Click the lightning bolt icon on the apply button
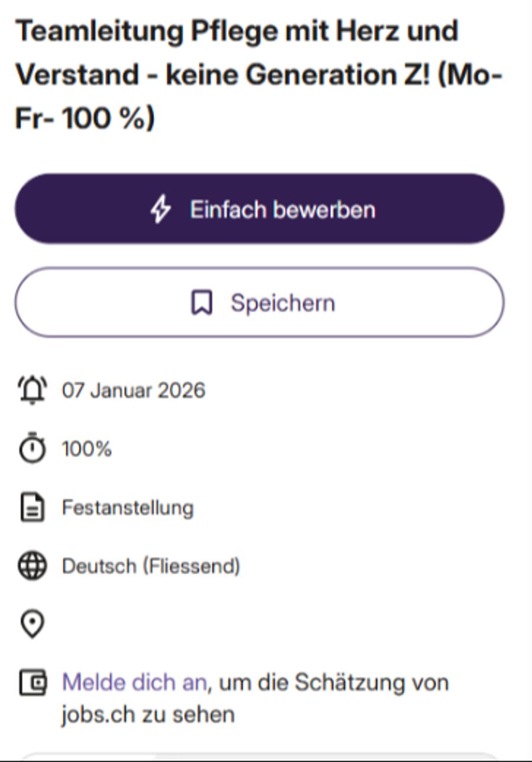The width and height of the screenshot is (532, 762). click(160, 209)
